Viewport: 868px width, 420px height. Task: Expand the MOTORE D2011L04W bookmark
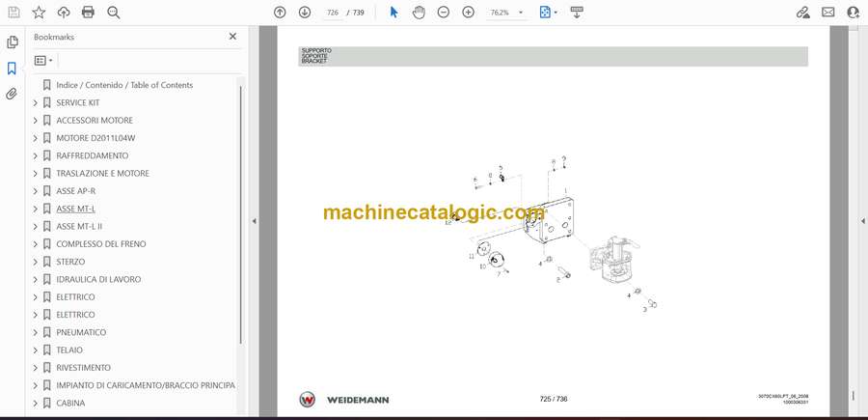36,138
